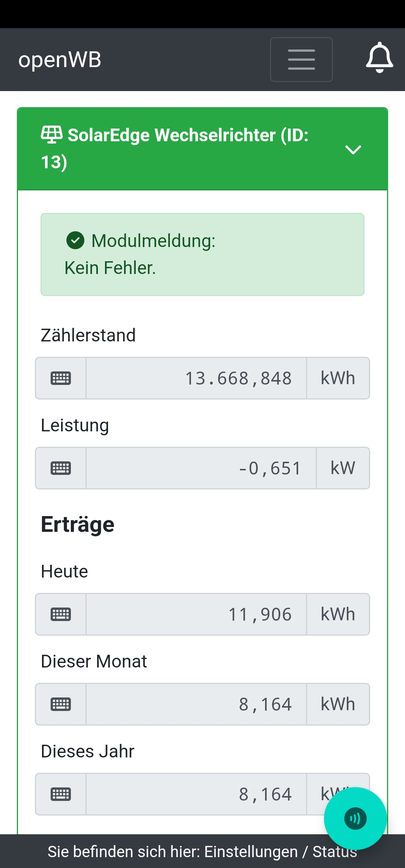Click the keyboard icon beside Dieses Jahr
Image resolution: width=405 pixels, height=868 pixels.
(61, 794)
